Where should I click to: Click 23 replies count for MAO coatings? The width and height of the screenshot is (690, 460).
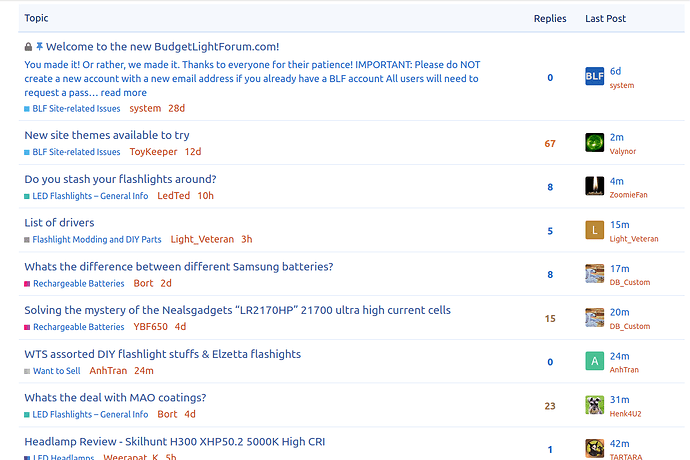click(x=550, y=406)
